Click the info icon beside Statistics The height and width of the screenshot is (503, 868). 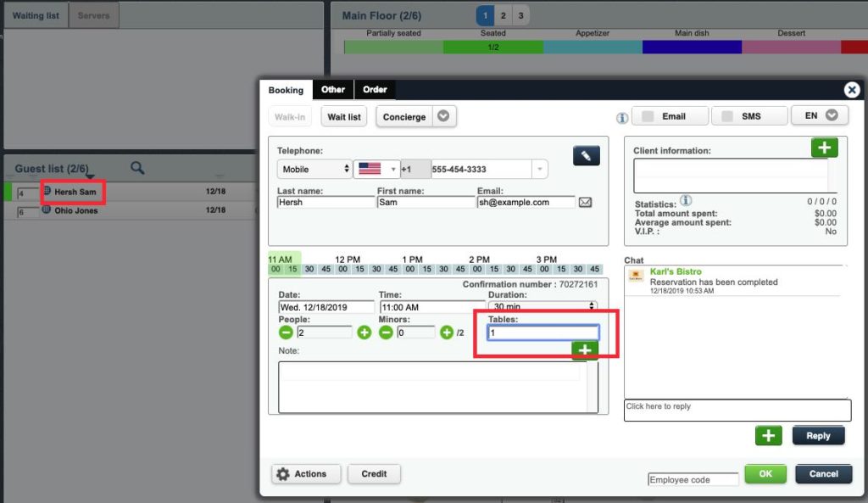click(x=686, y=201)
